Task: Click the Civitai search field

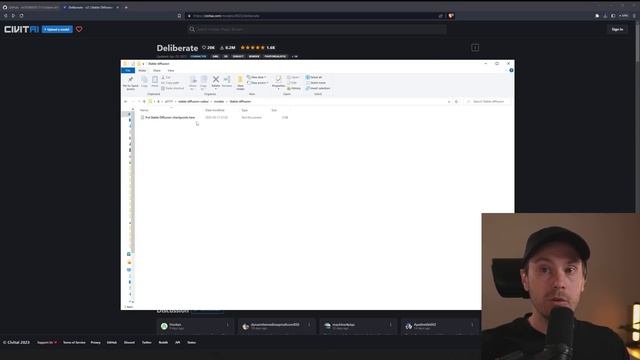Action: click(x=317, y=29)
